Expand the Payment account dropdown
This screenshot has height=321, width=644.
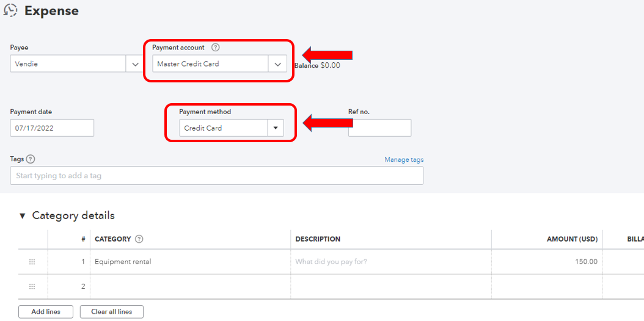coord(277,64)
